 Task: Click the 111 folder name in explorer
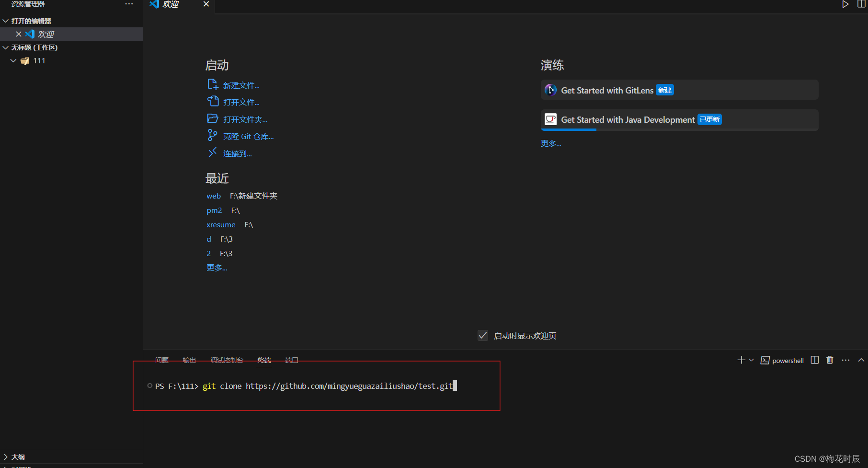point(39,61)
